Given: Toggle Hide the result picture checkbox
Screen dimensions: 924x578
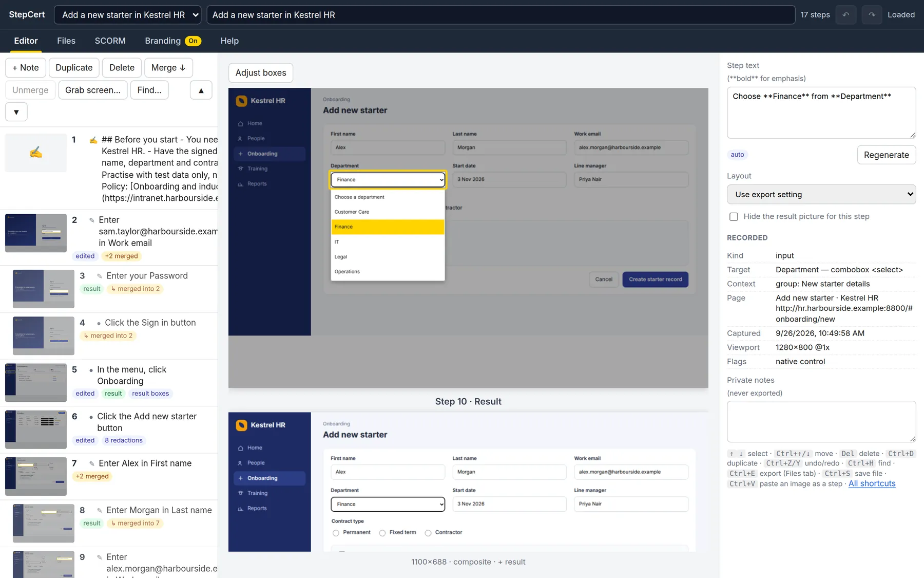Looking at the screenshot, I should pyautogui.click(x=734, y=217).
